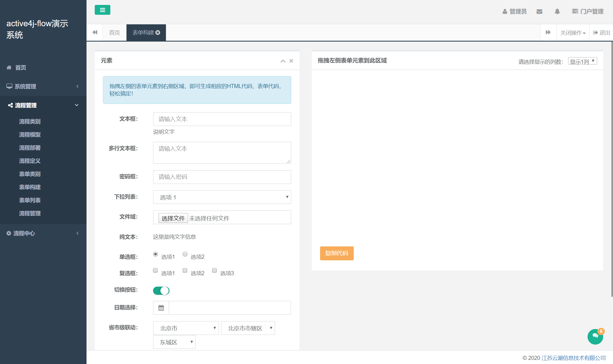
Task: Open the notification bell icon
Action: click(x=557, y=11)
